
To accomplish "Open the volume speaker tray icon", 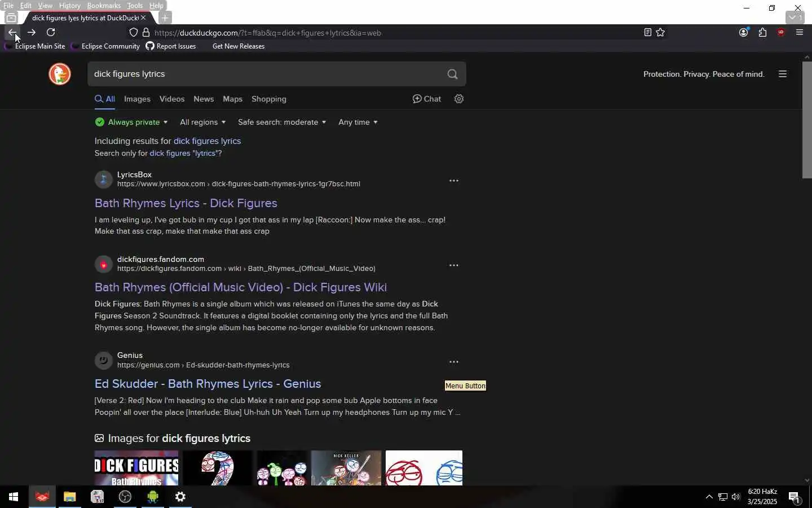I will (736, 497).
